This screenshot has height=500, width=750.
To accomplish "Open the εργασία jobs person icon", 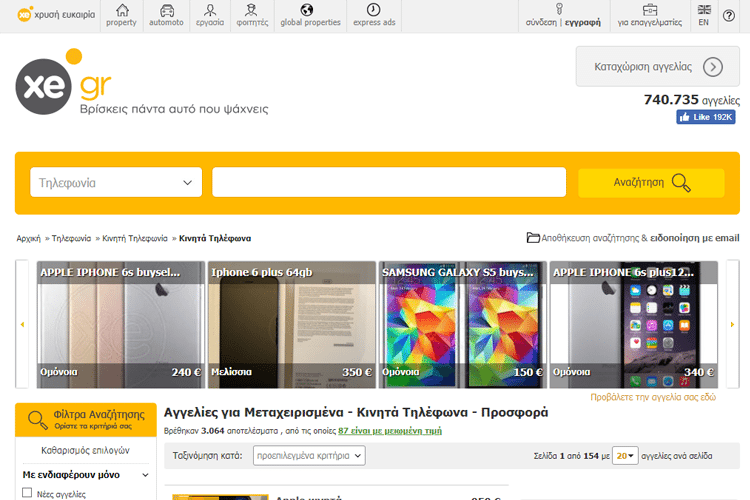I will click(210, 10).
